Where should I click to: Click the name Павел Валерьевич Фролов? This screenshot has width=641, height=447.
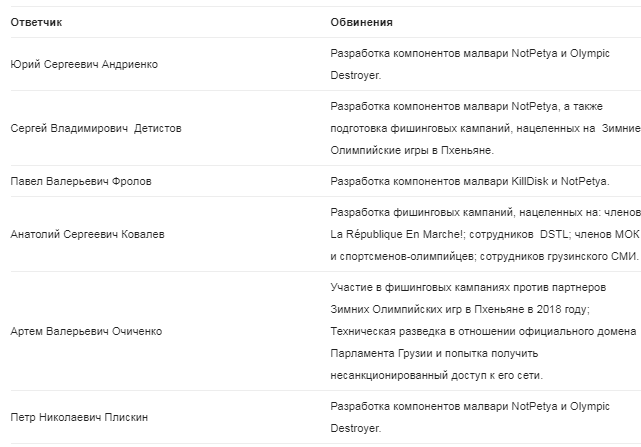click(x=81, y=181)
